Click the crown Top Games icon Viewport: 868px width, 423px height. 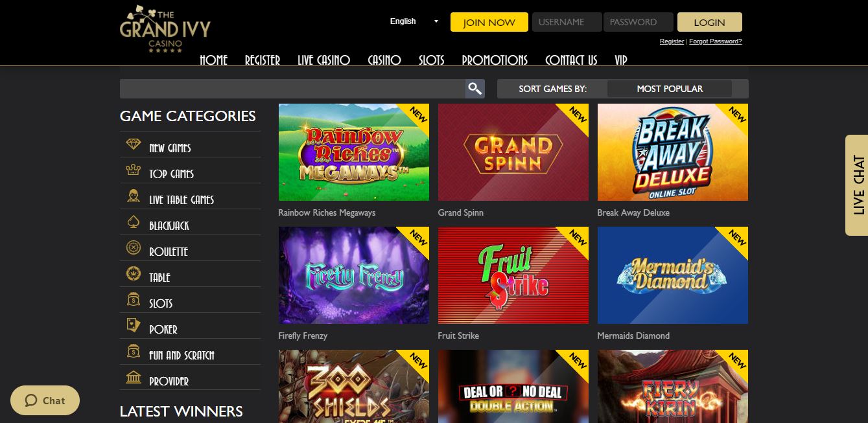[133, 170]
